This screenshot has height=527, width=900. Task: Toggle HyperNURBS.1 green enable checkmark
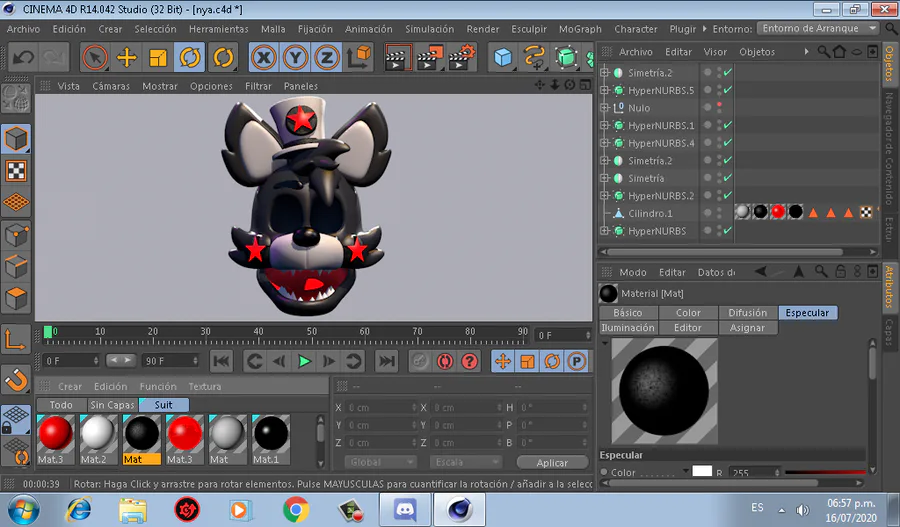click(x=728, y=125)
